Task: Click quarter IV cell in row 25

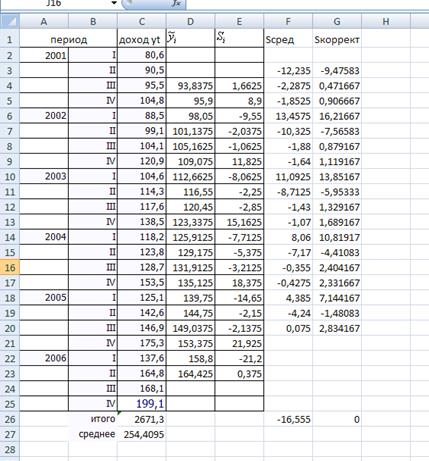Action: (93, 404)
